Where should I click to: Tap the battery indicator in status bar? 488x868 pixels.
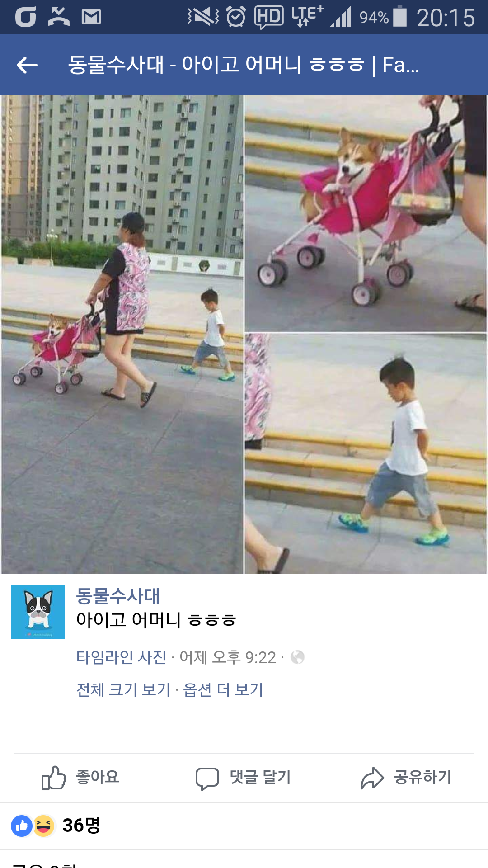[400, 17]
